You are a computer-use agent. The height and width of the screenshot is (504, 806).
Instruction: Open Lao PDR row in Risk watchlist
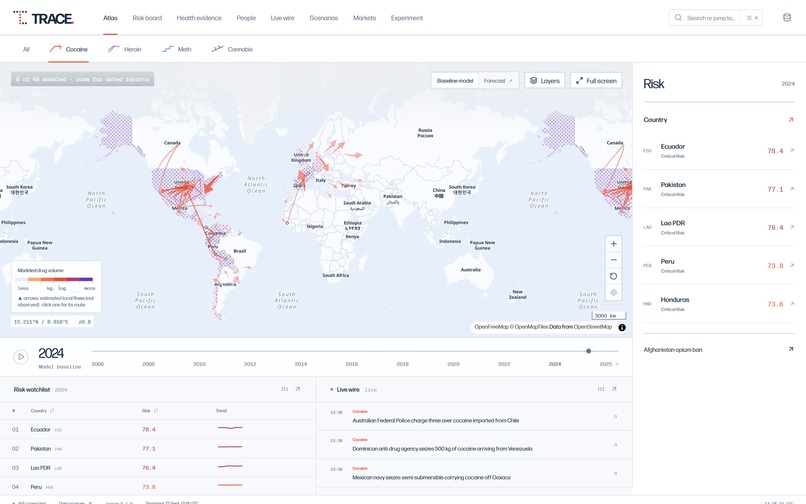(158, 467)
